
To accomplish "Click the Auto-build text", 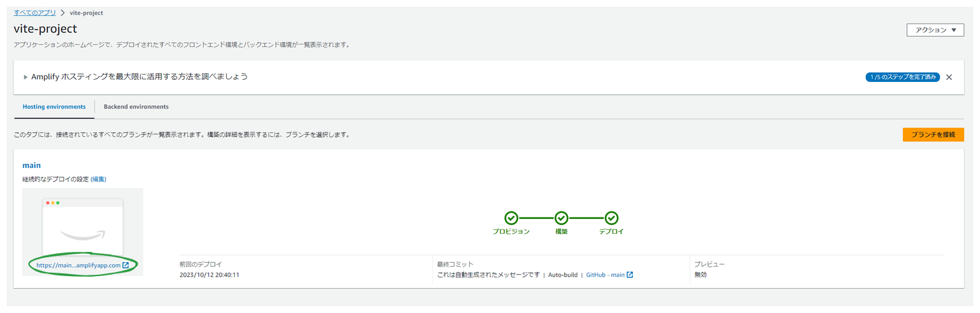I will 562,275.
